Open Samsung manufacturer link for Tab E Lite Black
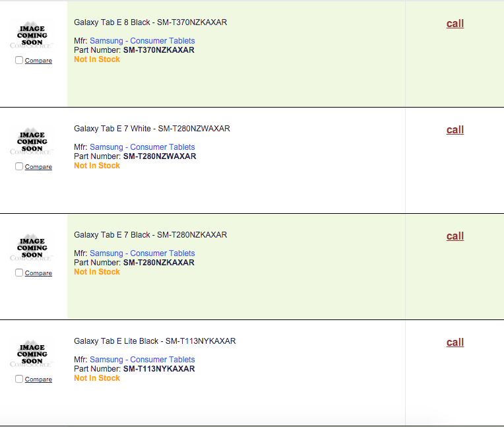The width and height of the screenshot is (504, 427). (142, 360)
